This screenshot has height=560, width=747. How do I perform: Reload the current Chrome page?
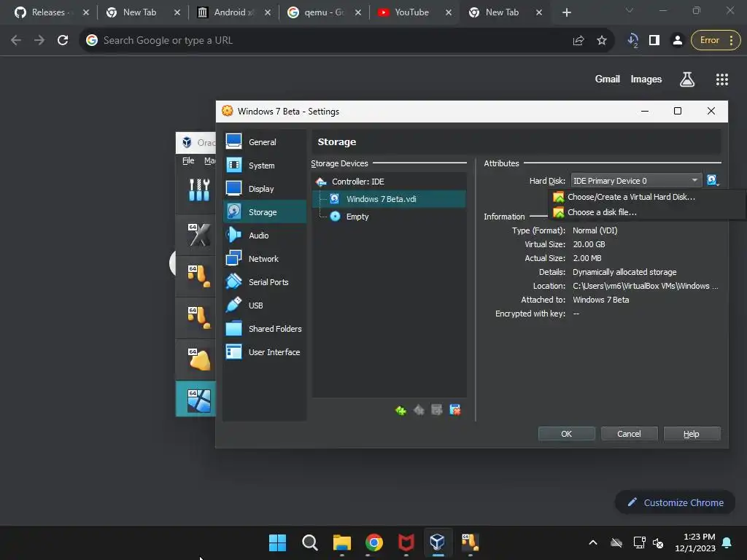click(63, 41)
